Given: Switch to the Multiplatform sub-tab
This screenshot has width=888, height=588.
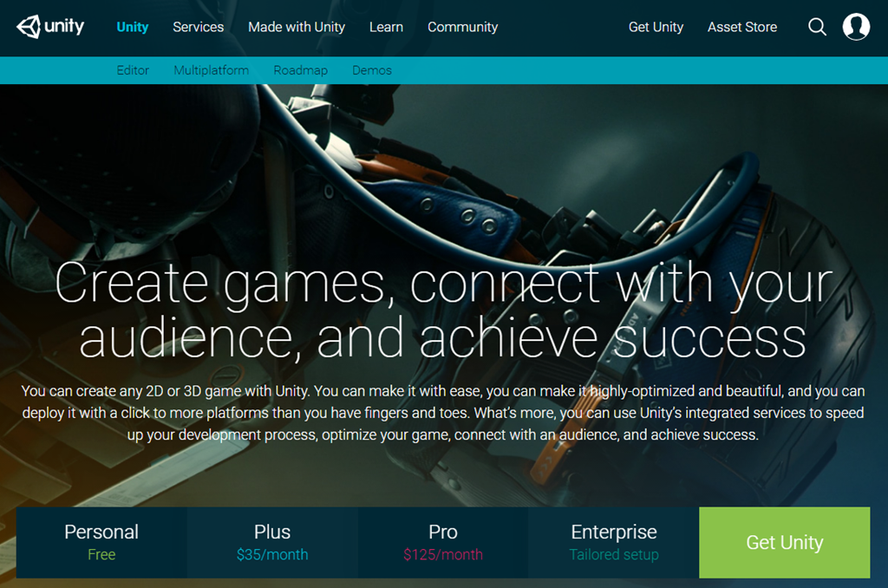Looking at the screenshot, I should coord(212,70).
